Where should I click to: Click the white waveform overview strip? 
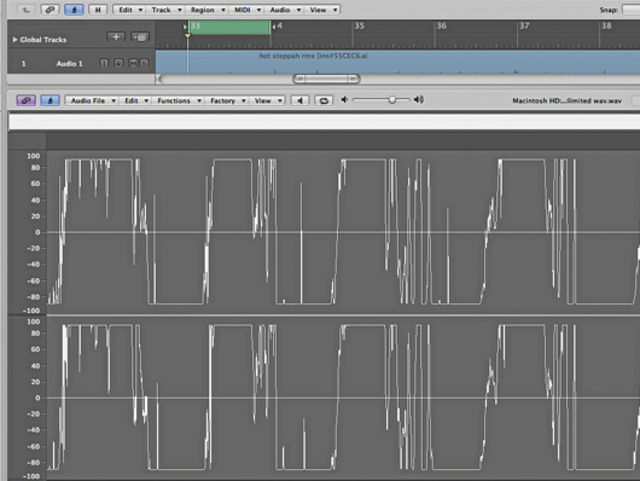(324, 122)
